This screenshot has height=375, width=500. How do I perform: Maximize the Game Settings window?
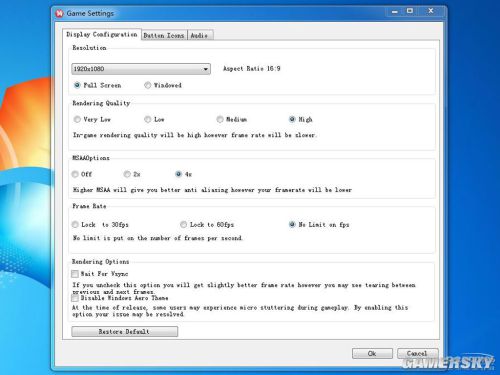click(x=410, y=11)
